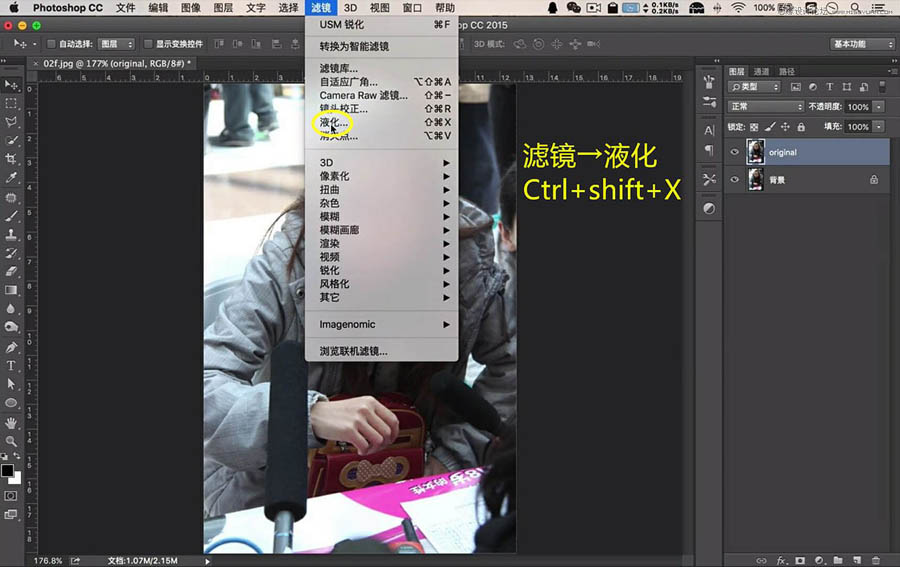
Task: Toggle layer filtering switch
Action: 882,87
